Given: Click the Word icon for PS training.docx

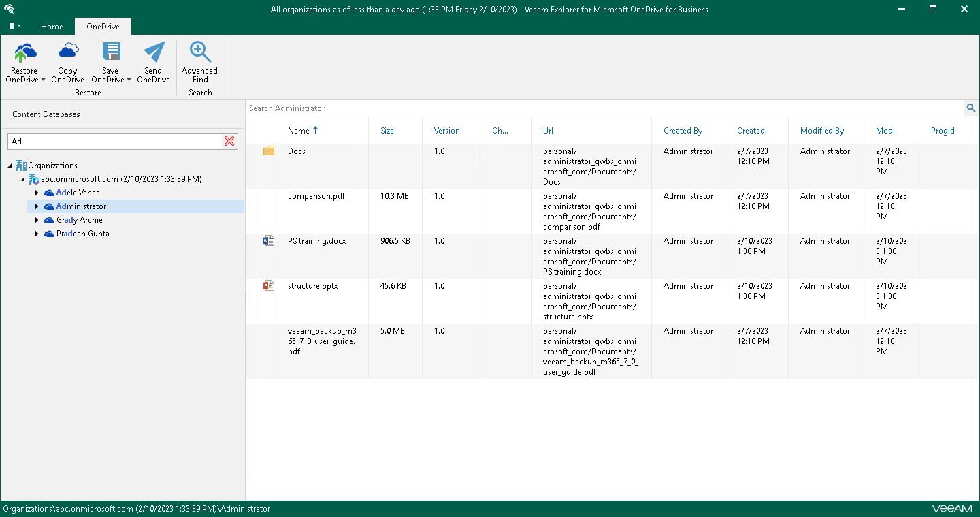Looking at the screenshot, I should tap(269, 240).
